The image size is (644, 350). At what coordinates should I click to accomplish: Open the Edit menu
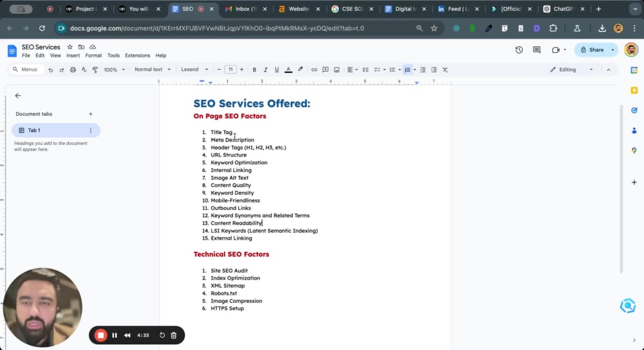(40, 55)
